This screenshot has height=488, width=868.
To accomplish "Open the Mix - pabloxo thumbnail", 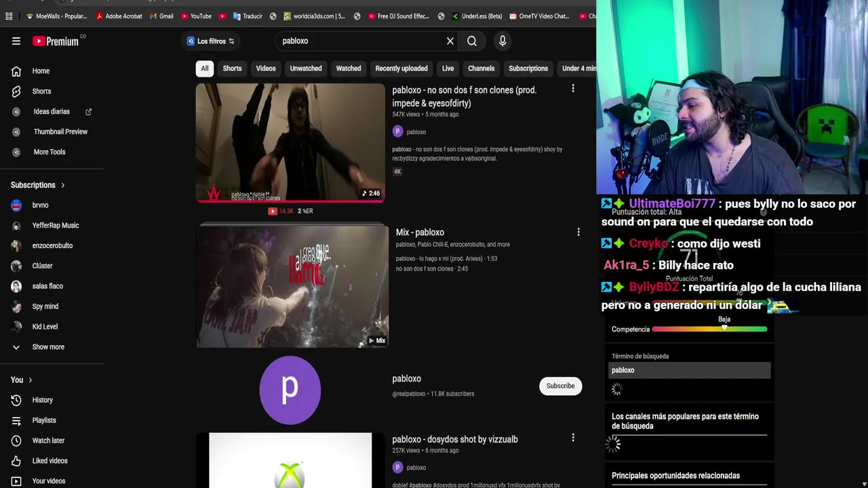I will (x=292, y=286).
